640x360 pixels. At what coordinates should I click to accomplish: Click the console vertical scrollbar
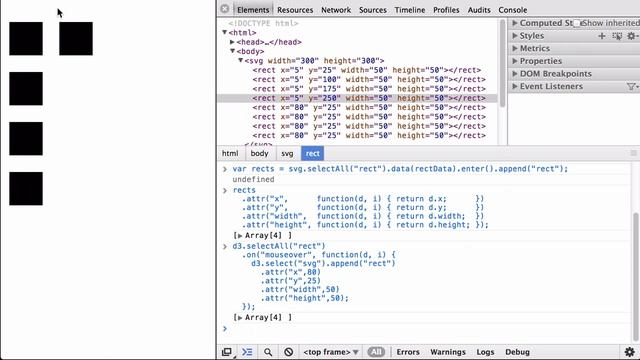(635, 278)
